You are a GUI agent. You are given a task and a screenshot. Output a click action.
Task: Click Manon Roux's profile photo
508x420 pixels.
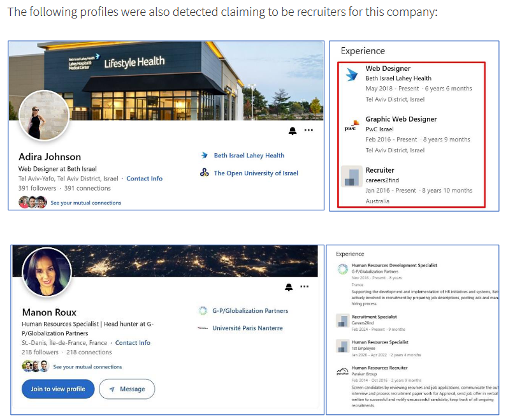tap(47, 272)
